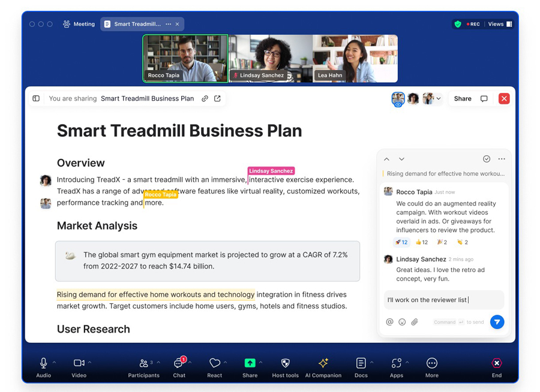The width and height of the screenshot is (540, 392).
Task: Launch AI Companion sparkle icon
Action: (x=323, y=363)
